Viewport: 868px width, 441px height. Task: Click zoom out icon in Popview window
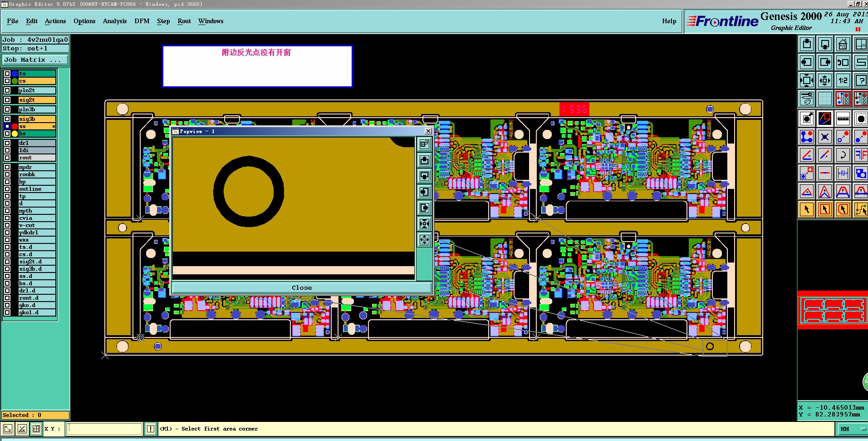(x=424, y=239)
